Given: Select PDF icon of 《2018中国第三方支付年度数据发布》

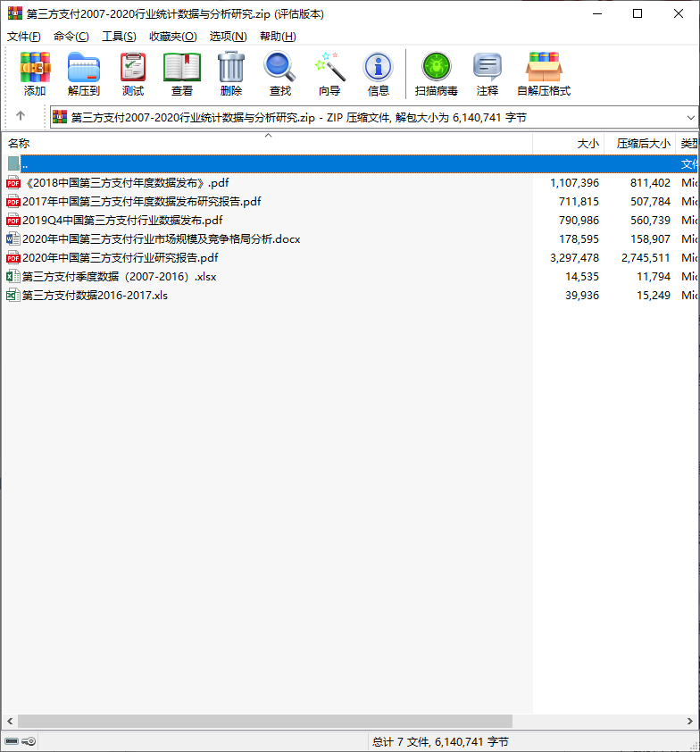Looking at the screenshot, I should tap(12, 183).
